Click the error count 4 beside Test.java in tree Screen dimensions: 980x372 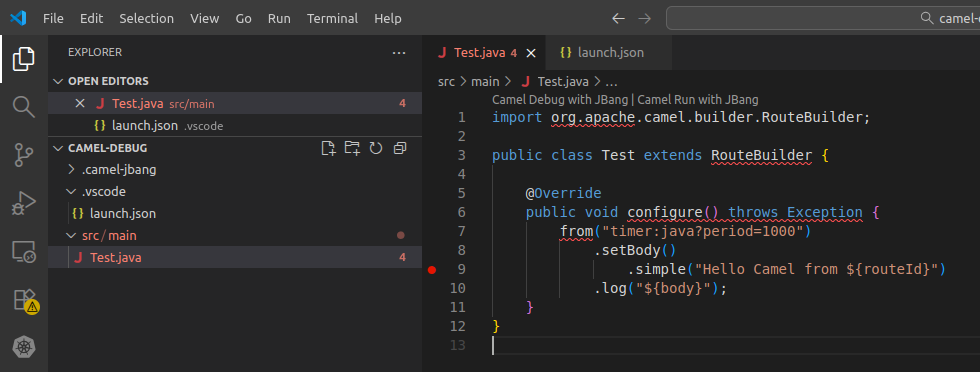pos(402,258)
